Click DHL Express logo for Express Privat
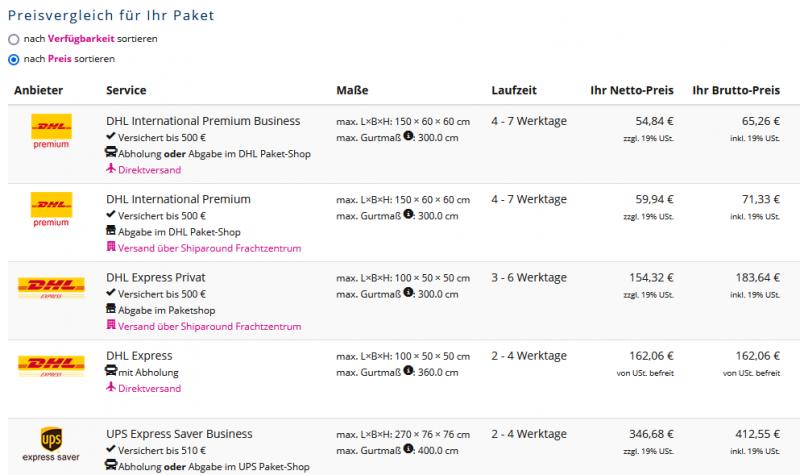The image size is (800, 475). pyautogui.click(x=51, y=288)
